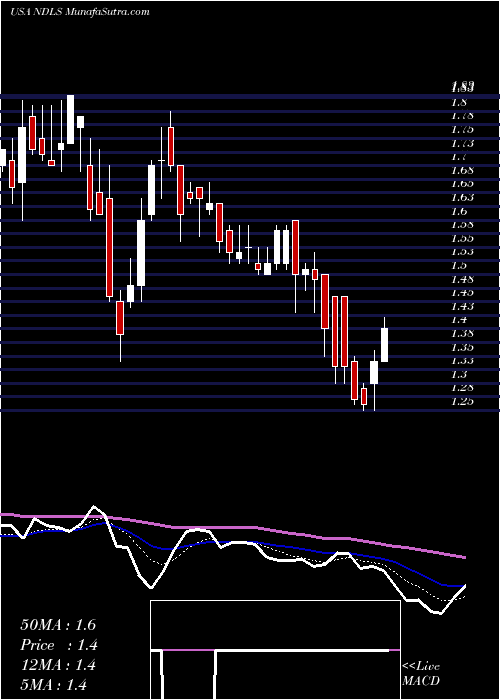Select the 1.65 price level label
500x700 pixels.
(x=463, y=184)
